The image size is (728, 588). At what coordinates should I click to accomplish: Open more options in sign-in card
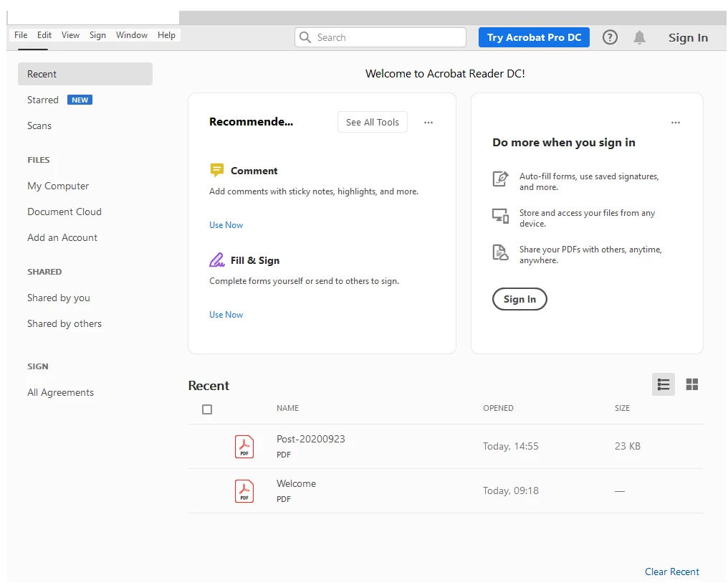coord(675,123)
